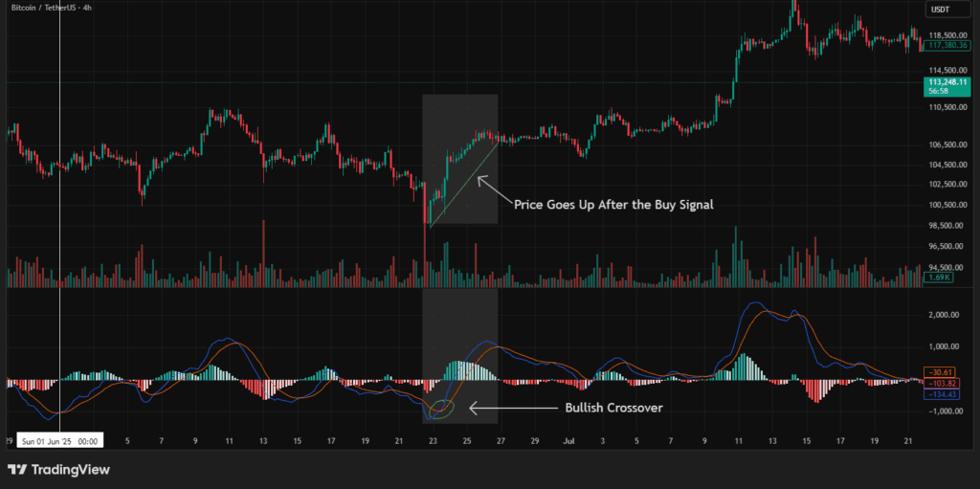Click the Sun 01 Jun '25 date label
Viewport: 980px width, 489px height.
tap(59, 441)
